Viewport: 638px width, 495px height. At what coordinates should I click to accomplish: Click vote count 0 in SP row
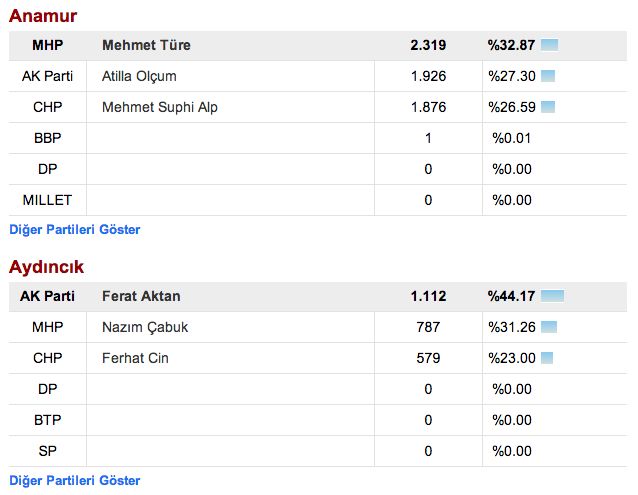(x=428, y=451)
